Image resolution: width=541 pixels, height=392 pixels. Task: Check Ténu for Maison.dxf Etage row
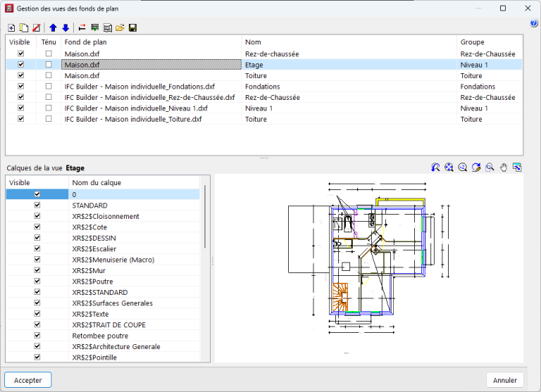[x=49, y=65]
